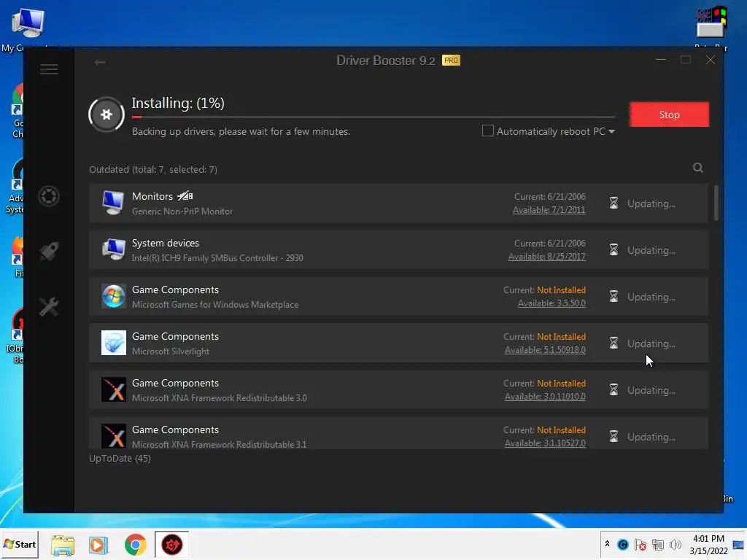This screenshot has width=747, height=560.
Task: Click the blue circular tray icon
Action: pyautogui.click(x=623, y=545)
